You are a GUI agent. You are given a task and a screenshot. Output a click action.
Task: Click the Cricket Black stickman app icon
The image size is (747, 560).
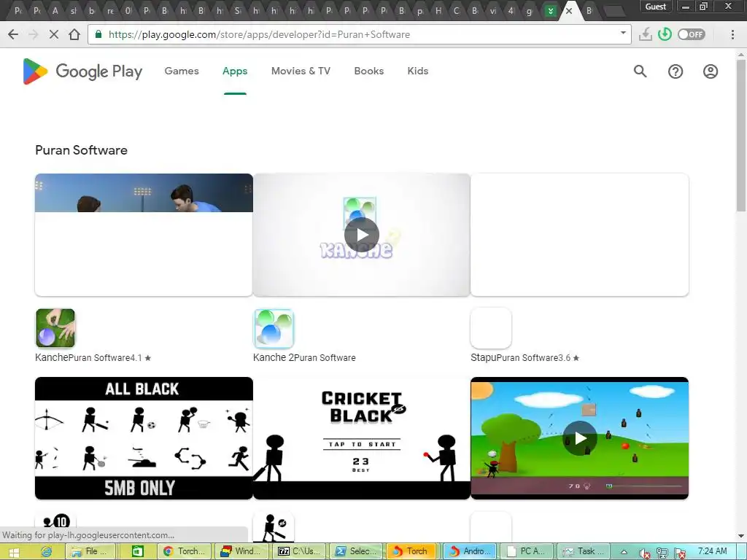(274, 526)
